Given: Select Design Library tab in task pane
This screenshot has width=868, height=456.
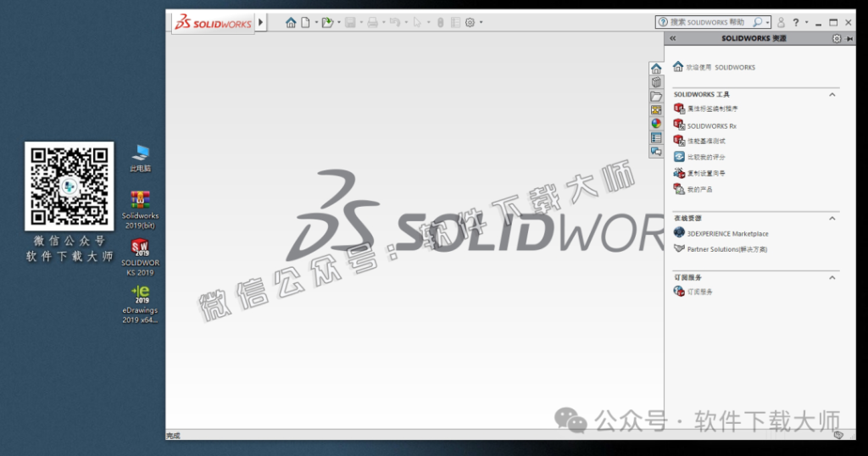Looking at the screenshot, I should [656, 82].
